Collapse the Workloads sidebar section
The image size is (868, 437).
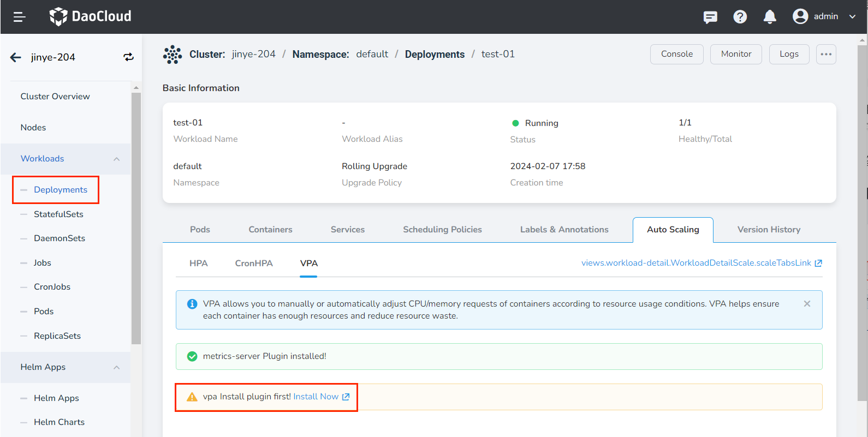tap(116, 159)
